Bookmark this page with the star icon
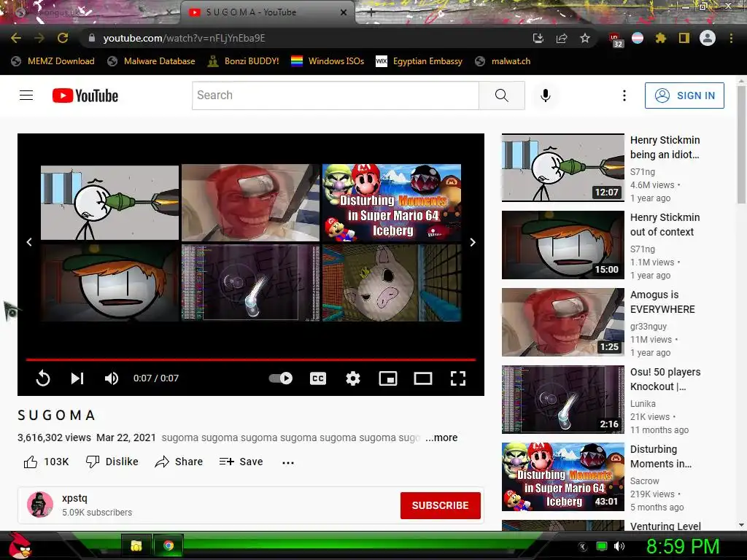The image size is (747, 560). 585,38
